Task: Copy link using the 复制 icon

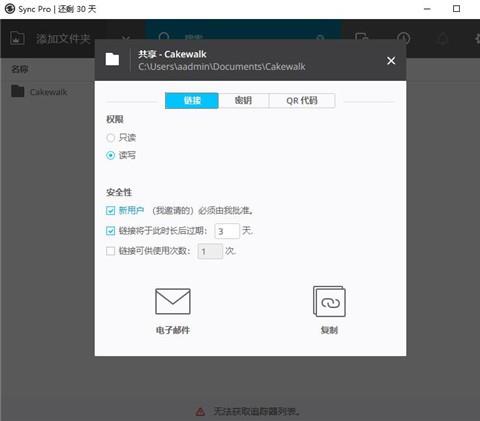Action: pyautogui.click(x=329, y=301)
